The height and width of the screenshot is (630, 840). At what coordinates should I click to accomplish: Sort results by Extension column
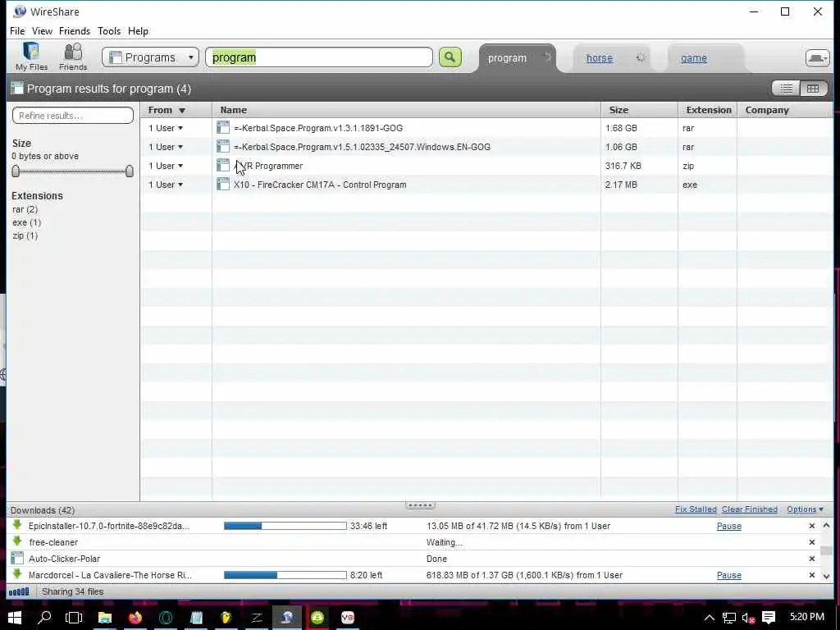pyautogui.click(x=708, y=110)
